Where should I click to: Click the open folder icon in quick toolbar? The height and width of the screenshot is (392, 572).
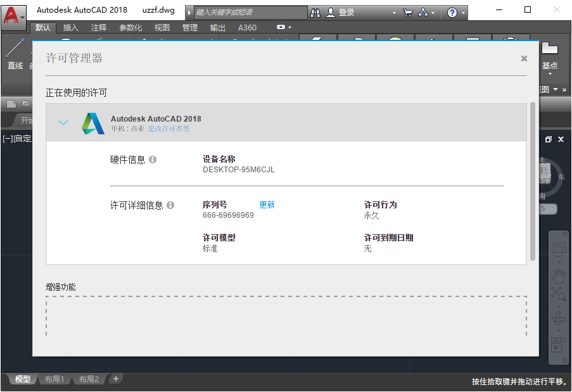click(26, 104)
